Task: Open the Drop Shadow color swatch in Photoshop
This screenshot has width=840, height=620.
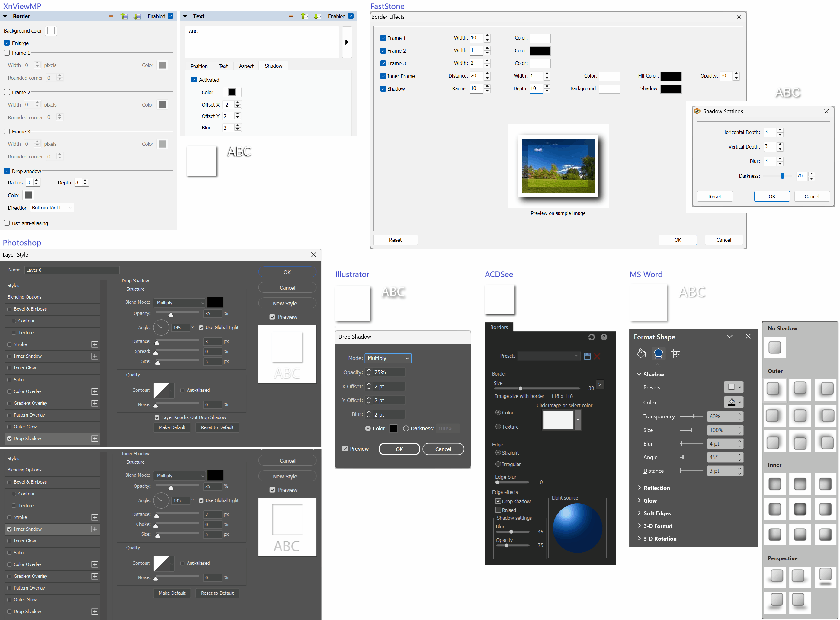Action: point(216,302)
